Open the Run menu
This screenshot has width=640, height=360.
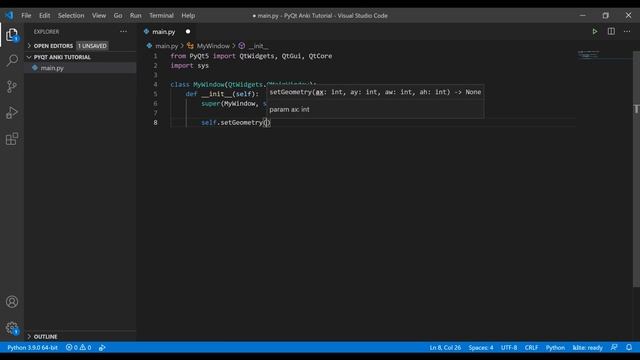coord(136,16)
